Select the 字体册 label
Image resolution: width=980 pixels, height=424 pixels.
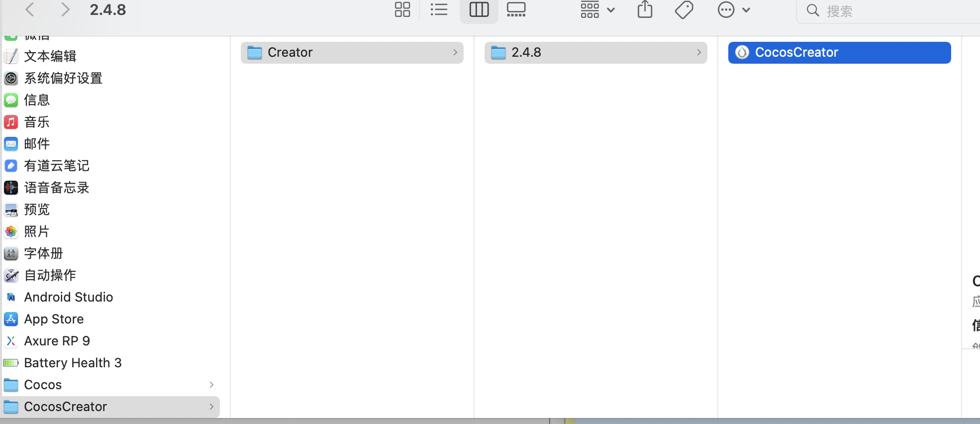pos(44,253)
